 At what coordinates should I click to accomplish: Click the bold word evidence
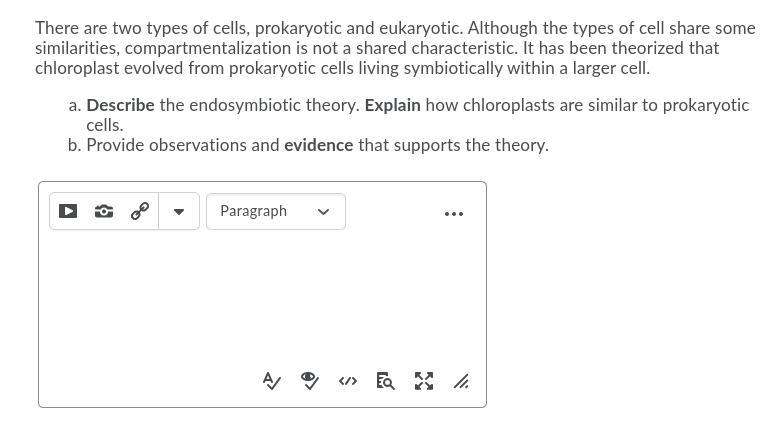(318, 145)
